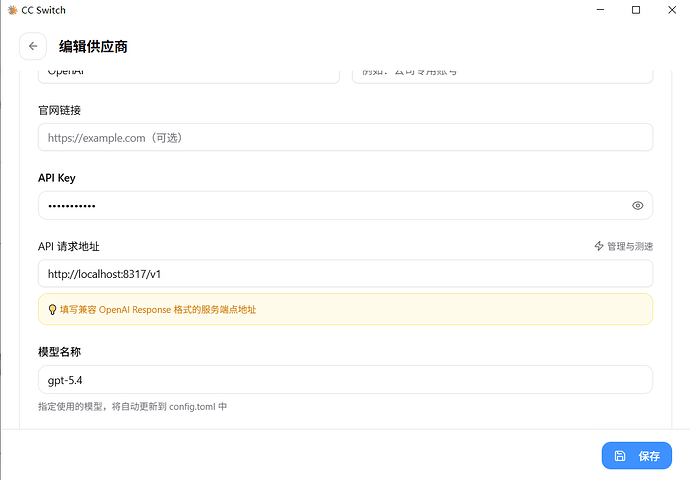Go back using the arrow button

33,46
